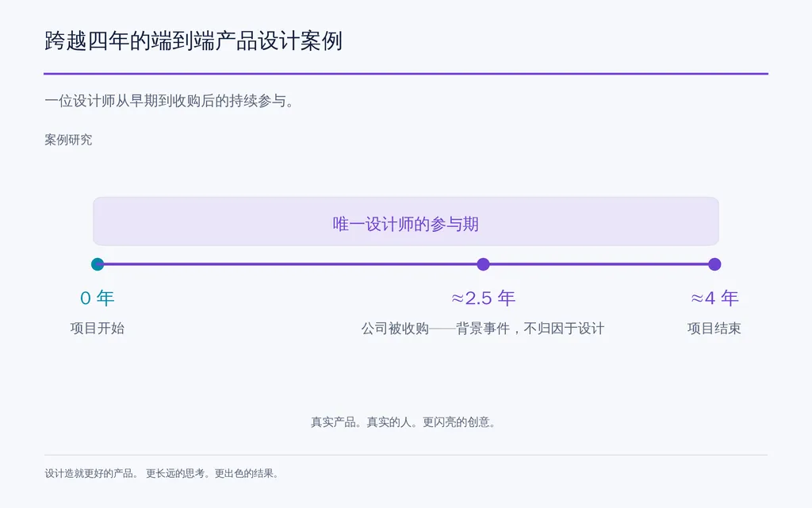This screenshot has height=508, width=812.
Task: Click the 公司被收购——背景事件，不归因于设计 caption
Action: tap(483, 328)
